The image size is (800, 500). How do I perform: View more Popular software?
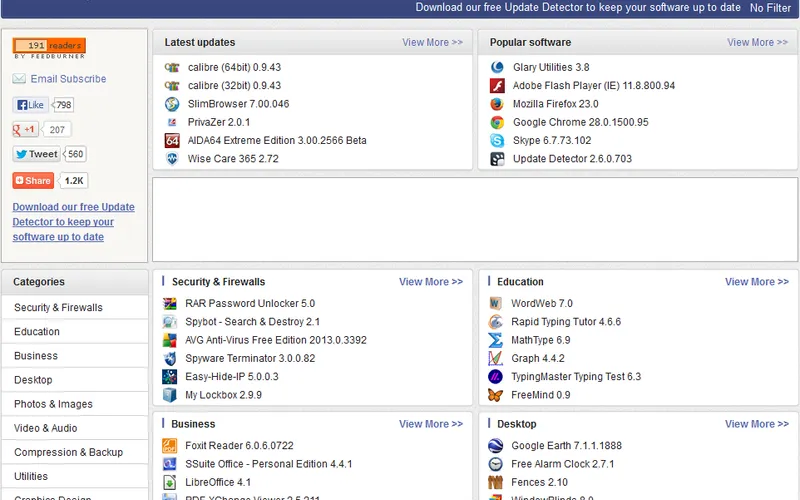click(757, 42)
